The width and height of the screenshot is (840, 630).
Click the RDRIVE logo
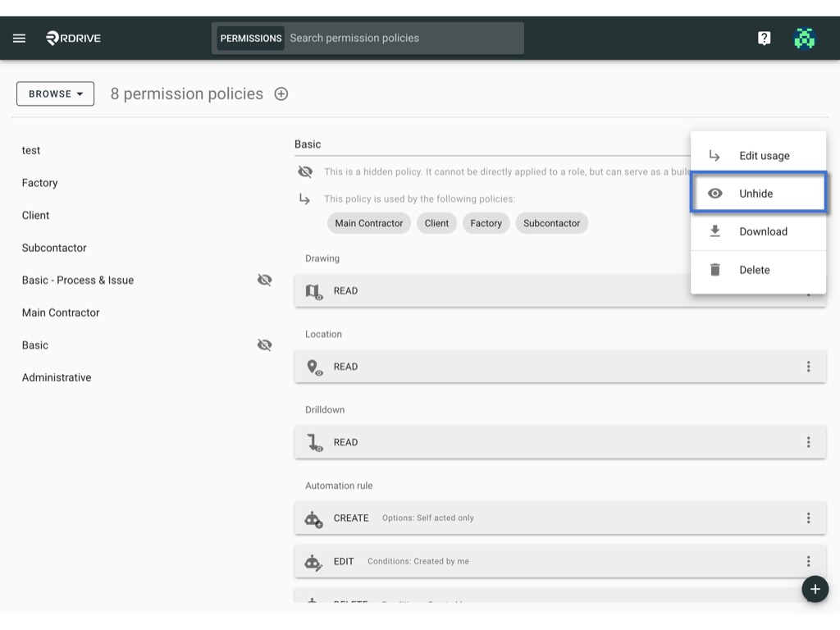pos(73,38)
